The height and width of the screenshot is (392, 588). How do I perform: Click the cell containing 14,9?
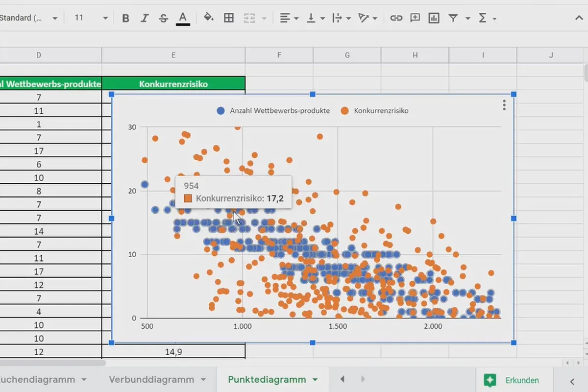click(173, 352)
